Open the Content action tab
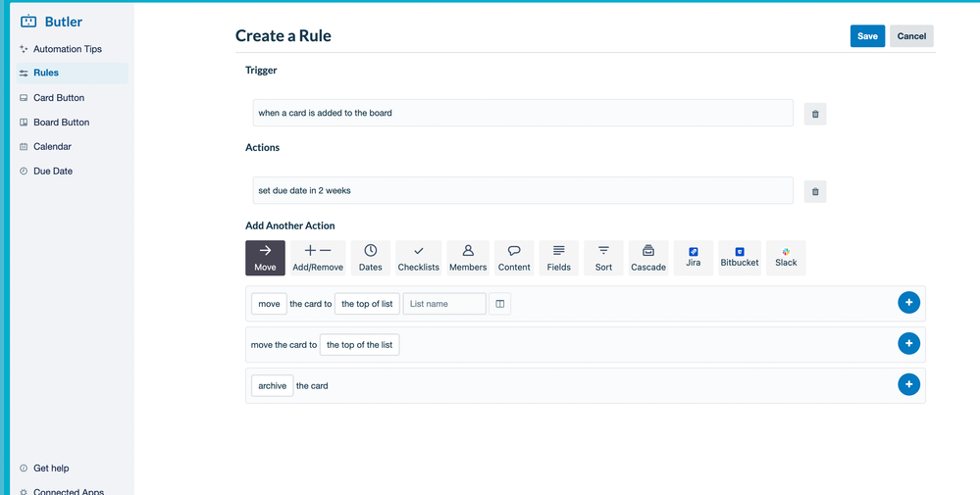This screenshot has height=495, width=980. [x=514, y=258]
